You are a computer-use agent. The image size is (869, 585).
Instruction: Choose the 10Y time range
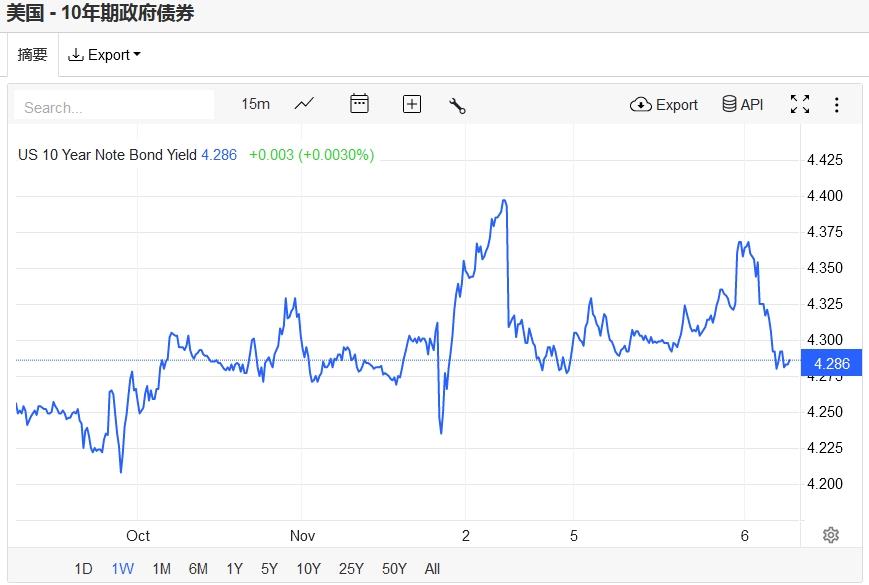click(308, 569)
